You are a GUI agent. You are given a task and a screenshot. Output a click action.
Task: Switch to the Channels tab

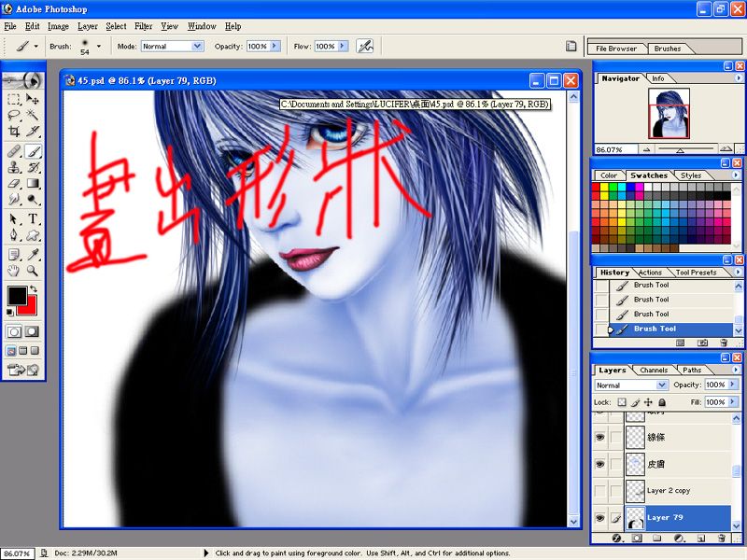[654, 370]
